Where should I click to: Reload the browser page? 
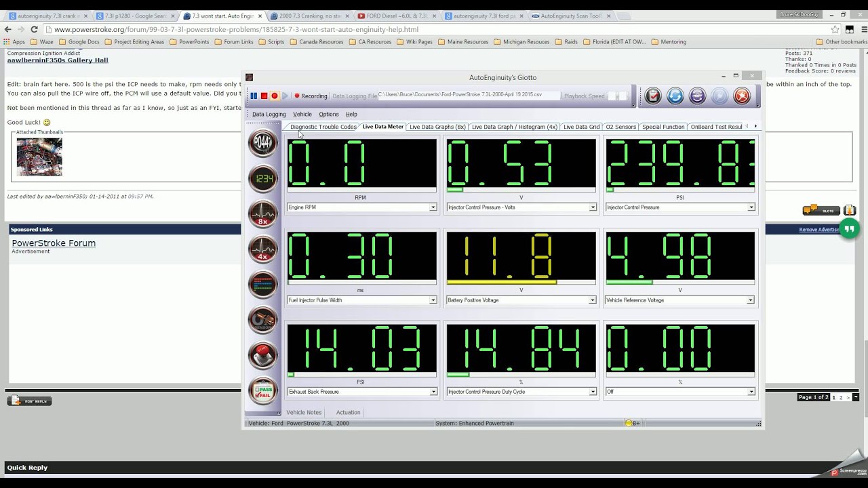33,29
